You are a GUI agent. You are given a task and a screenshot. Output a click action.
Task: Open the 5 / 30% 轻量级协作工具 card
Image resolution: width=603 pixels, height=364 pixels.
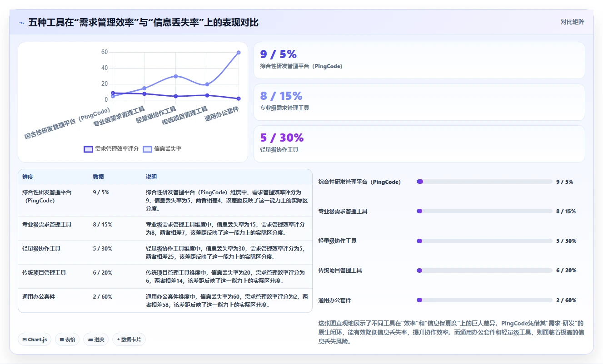(x=419, y=144)
